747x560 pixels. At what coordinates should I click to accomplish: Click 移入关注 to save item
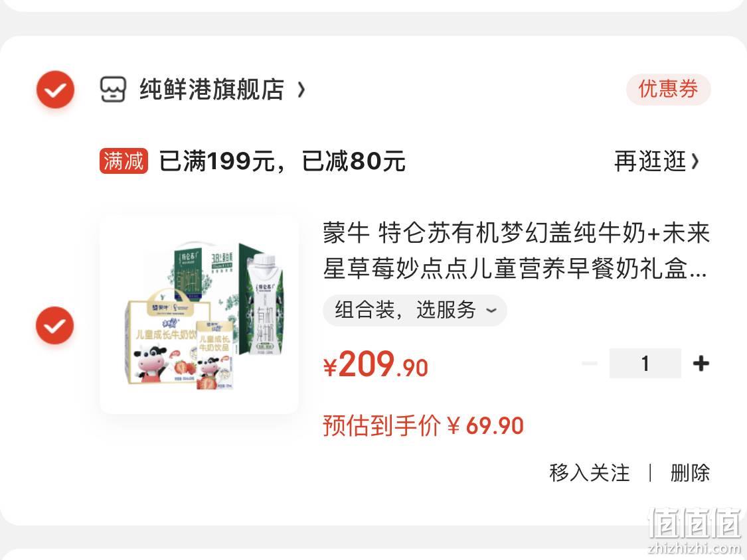point(590,473)
